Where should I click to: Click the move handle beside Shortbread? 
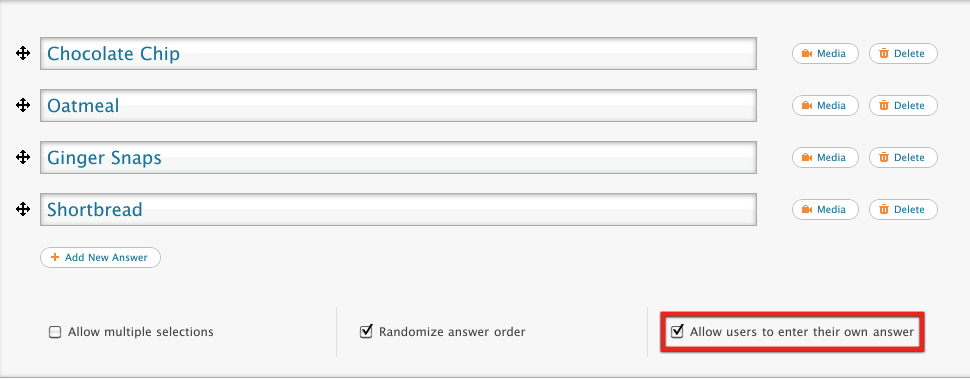(23, 210)
